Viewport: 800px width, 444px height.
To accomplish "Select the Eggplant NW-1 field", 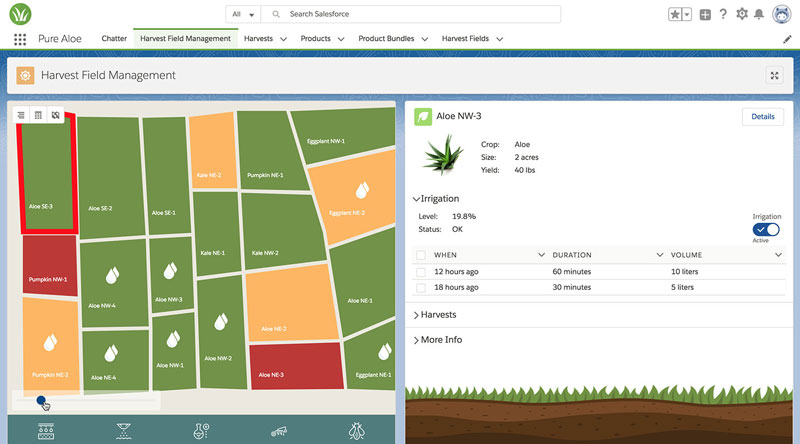I will tap(344, 134).
